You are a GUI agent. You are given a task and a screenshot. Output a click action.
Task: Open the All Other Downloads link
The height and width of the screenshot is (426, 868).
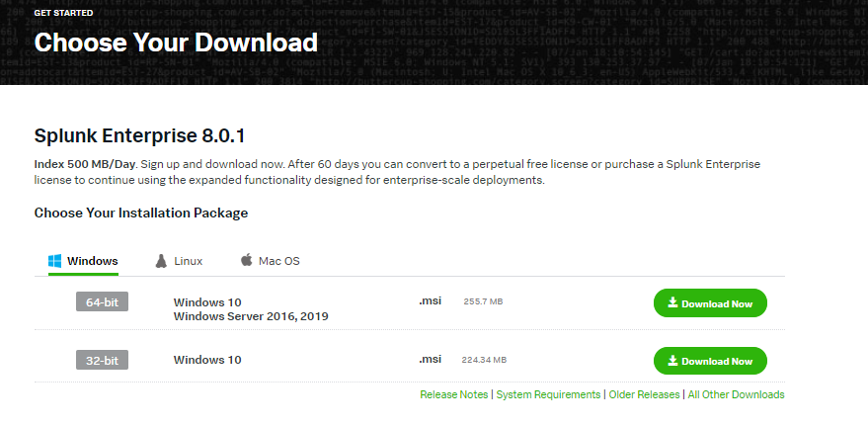click(736, 394)
